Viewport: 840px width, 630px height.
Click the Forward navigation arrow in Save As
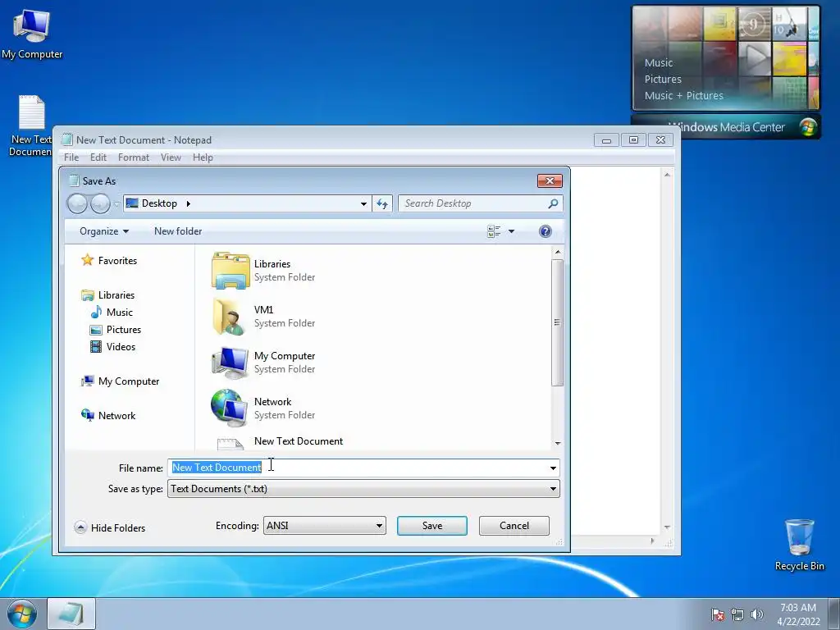[x=100, y=203]
